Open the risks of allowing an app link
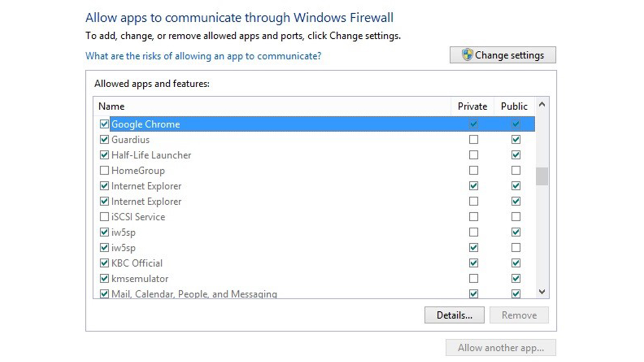This screenshot has width=644, height=362. [x=203, y=56]
